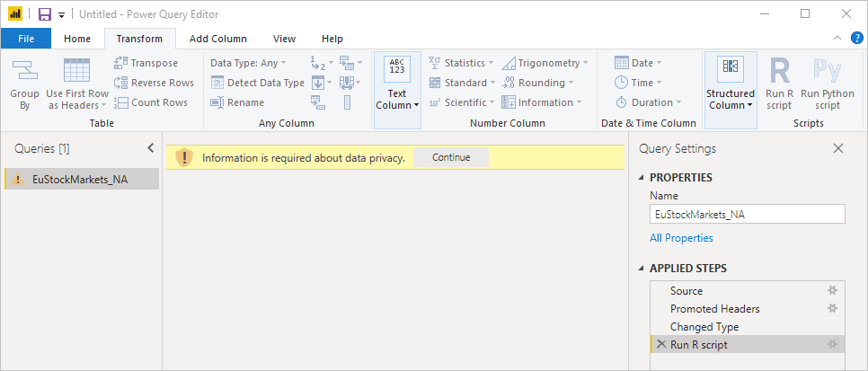Click Continue on the data privacy warning
This screenshot has height=371, width=868.
click(x=451, y=157)
